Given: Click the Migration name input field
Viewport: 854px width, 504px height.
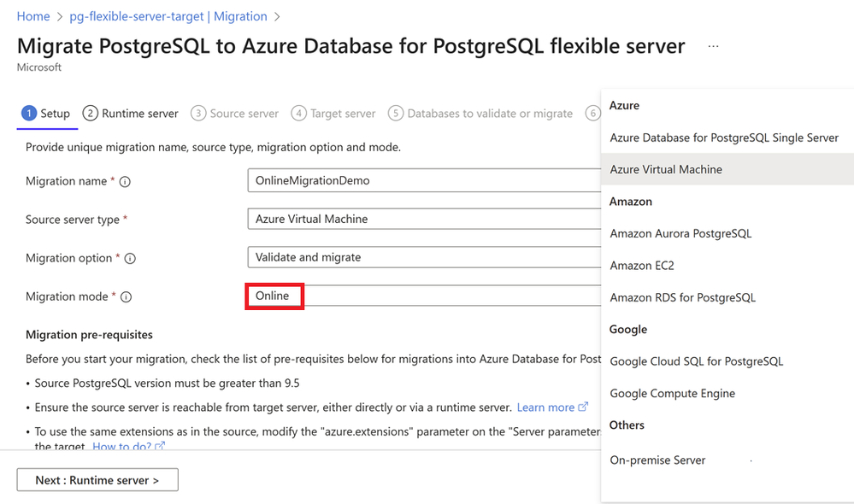Looking at the screenshot, I should (423, 181).
